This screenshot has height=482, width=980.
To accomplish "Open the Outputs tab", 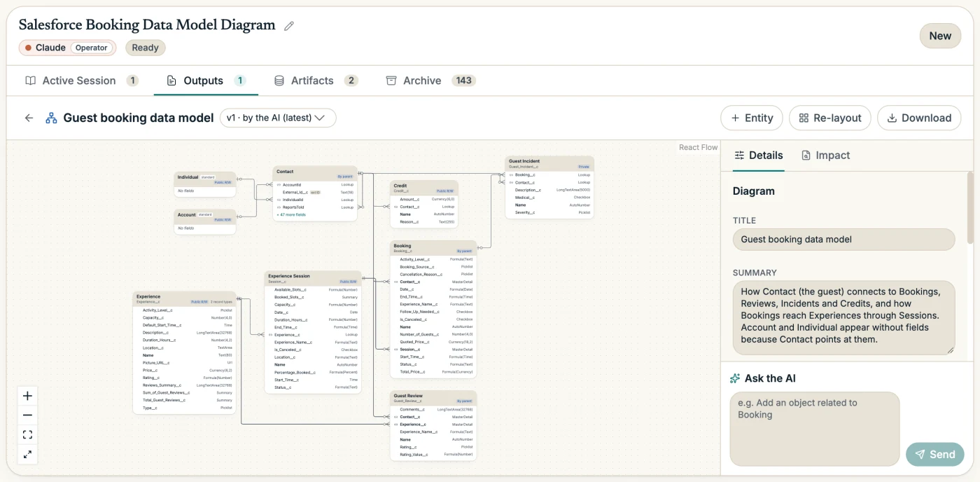I will tap(206, 81).
